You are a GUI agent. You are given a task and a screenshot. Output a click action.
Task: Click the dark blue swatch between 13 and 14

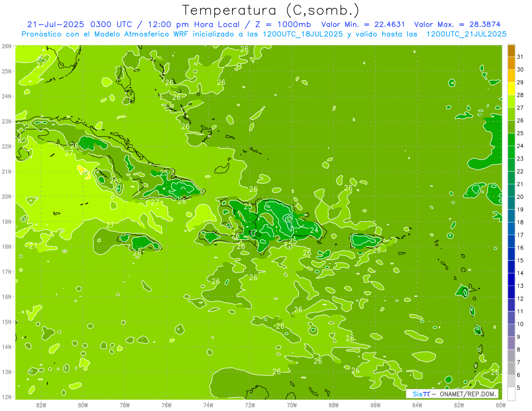pos(511,279)
